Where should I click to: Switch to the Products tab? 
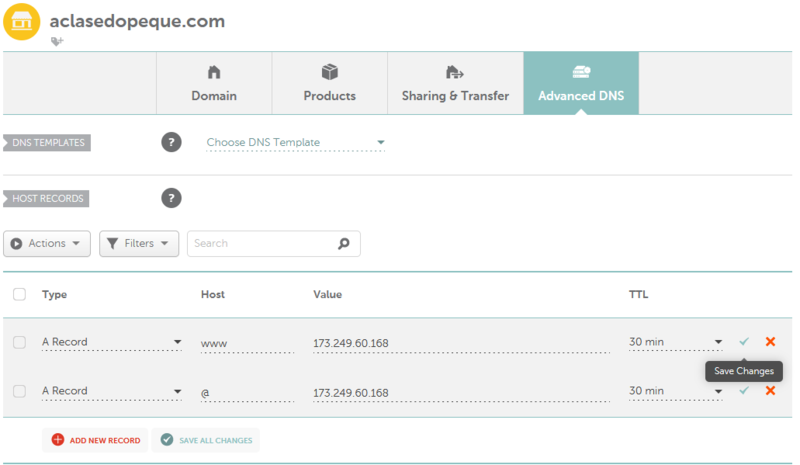point(330,83)
